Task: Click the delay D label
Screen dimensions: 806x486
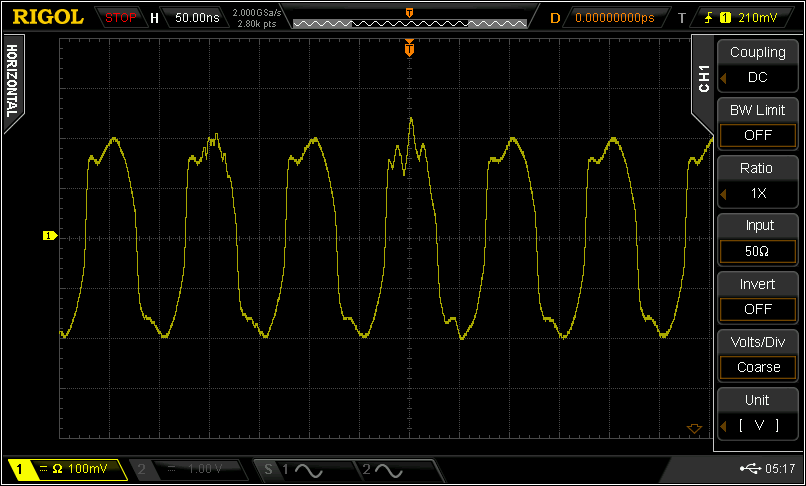Action: [x=555, y=19]
